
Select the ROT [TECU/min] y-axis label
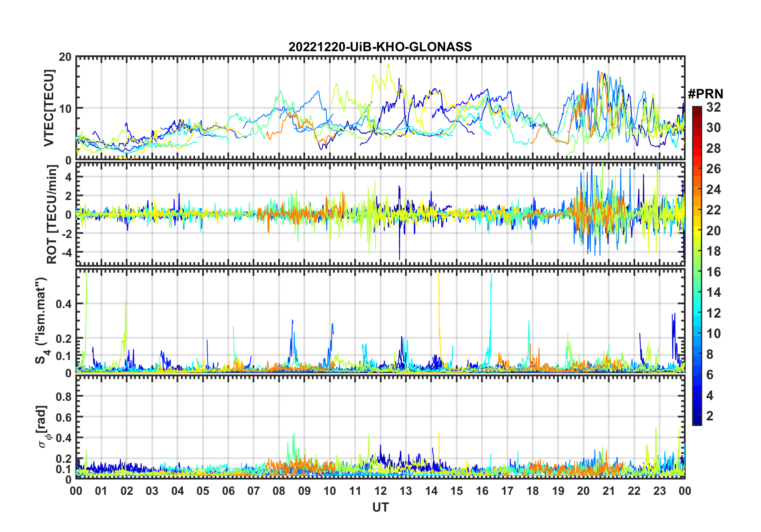pyautogui.click(x=52, y=214)
